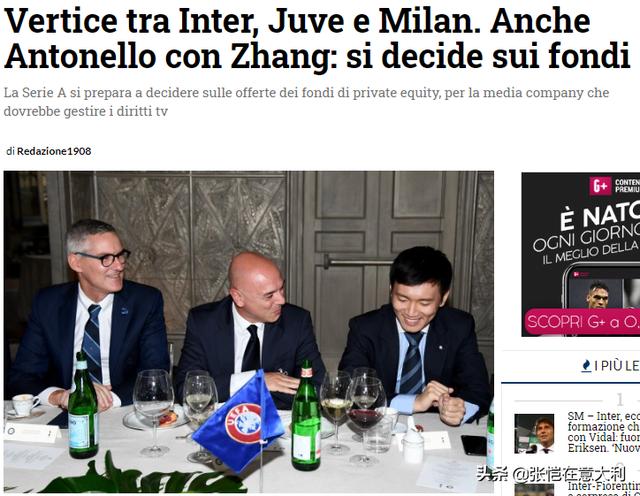Open the main article photo with the three men

[x=249, y=331]
